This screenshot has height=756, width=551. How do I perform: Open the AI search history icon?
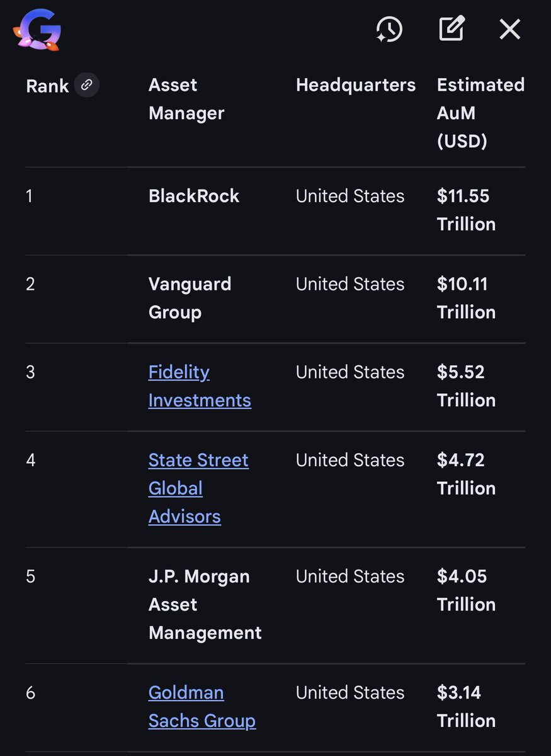tap(389, 29)
